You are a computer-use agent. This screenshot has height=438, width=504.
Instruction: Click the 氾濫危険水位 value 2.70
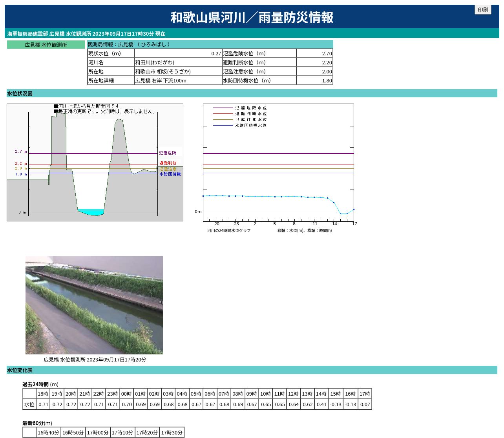[314, 53]
